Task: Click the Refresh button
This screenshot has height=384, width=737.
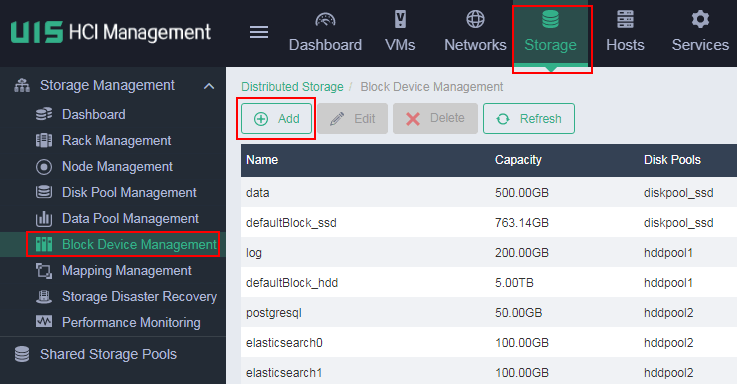Action: coord(529,118)
